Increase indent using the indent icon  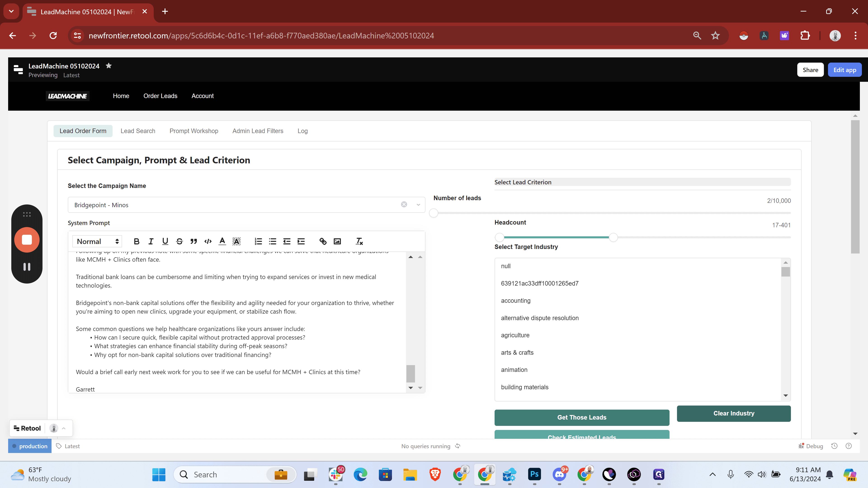(301, 241)
